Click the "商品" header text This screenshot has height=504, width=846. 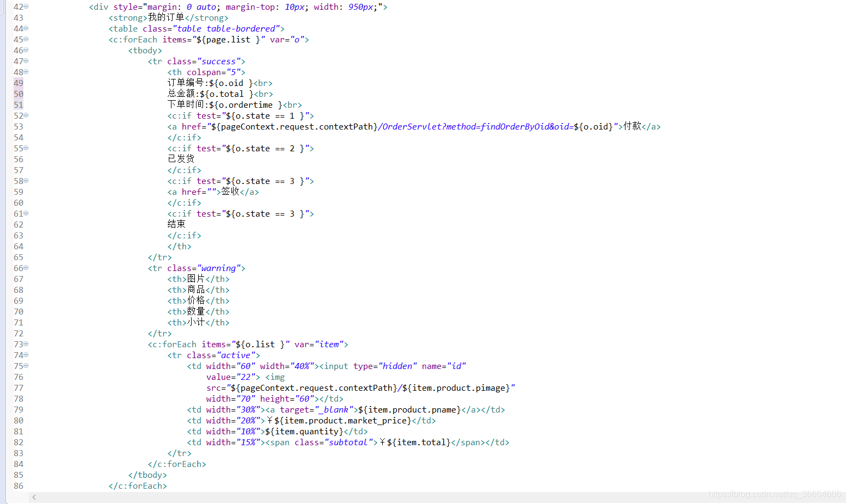(196, 290)
